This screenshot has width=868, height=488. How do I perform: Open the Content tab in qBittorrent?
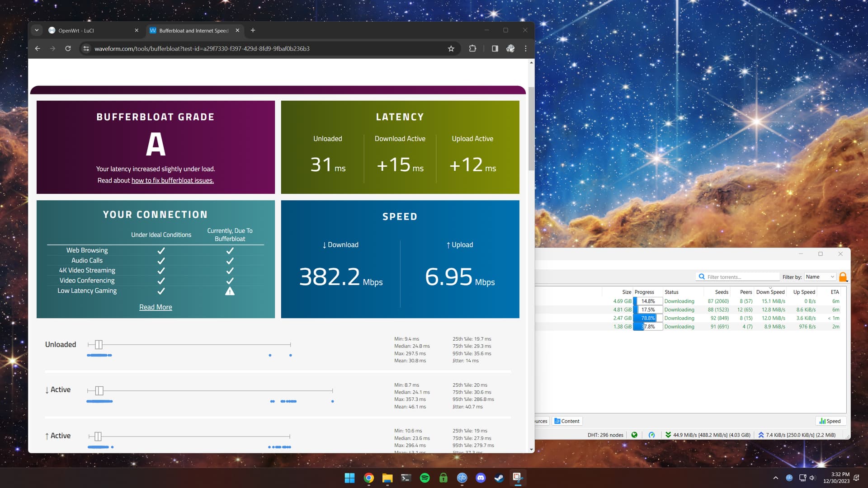567,421
